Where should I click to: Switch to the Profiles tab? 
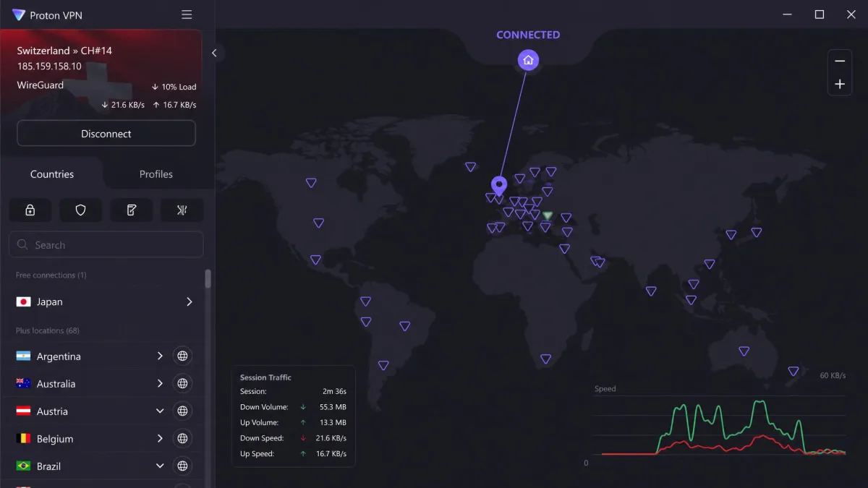point(156,174)
